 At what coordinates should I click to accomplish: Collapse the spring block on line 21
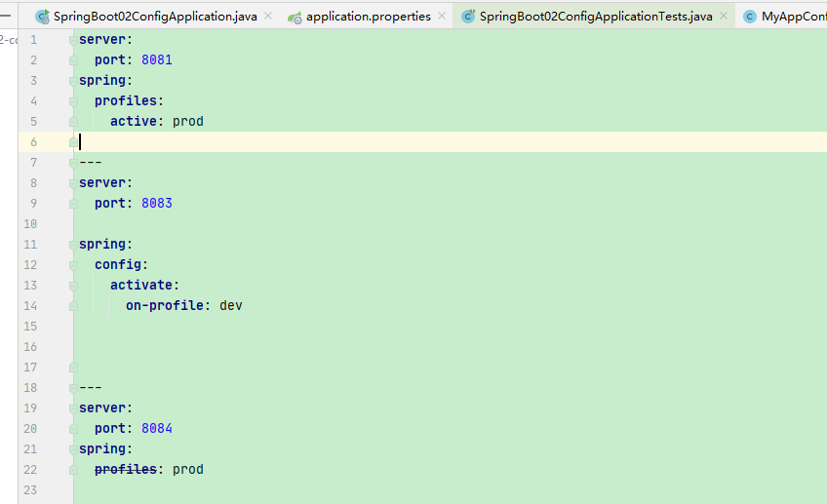(73, 449)
